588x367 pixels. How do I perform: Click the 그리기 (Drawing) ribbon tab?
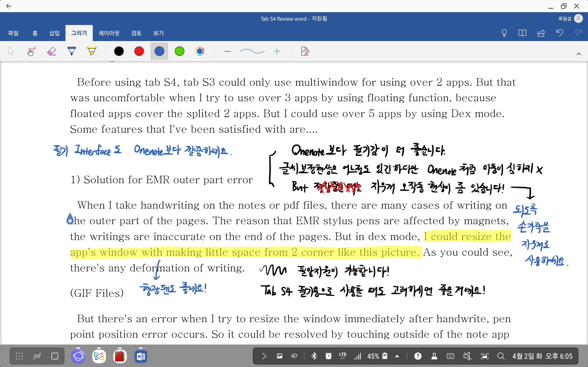pos(79,33)
